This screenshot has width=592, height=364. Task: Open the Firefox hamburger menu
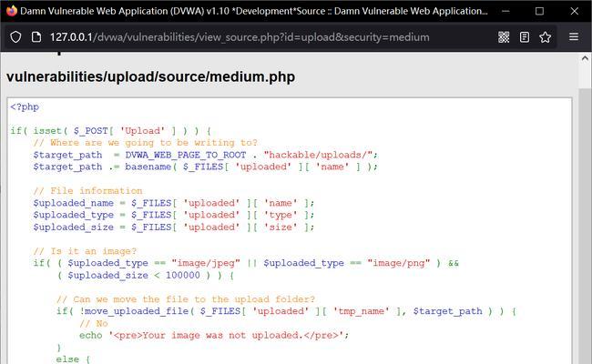tap(574, 36)
